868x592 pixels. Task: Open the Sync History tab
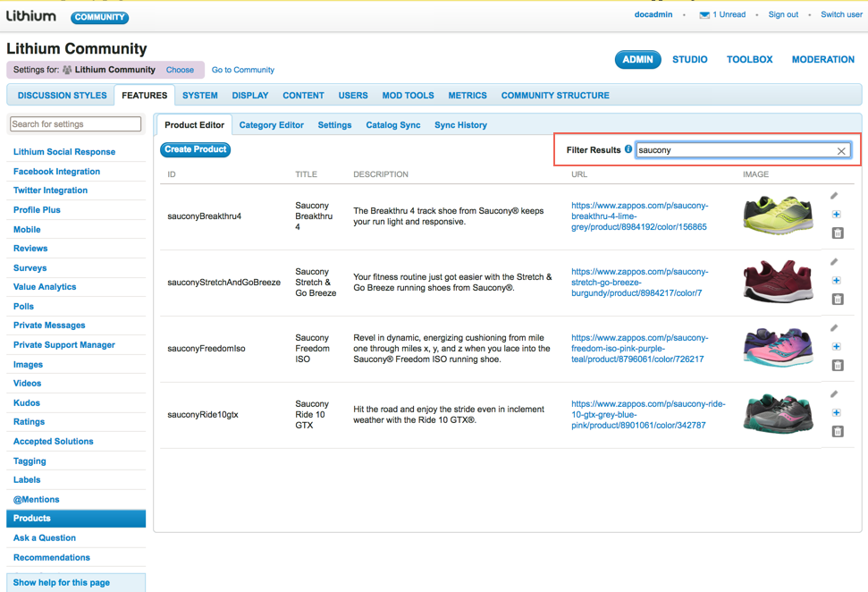click(x=460, y=125)
